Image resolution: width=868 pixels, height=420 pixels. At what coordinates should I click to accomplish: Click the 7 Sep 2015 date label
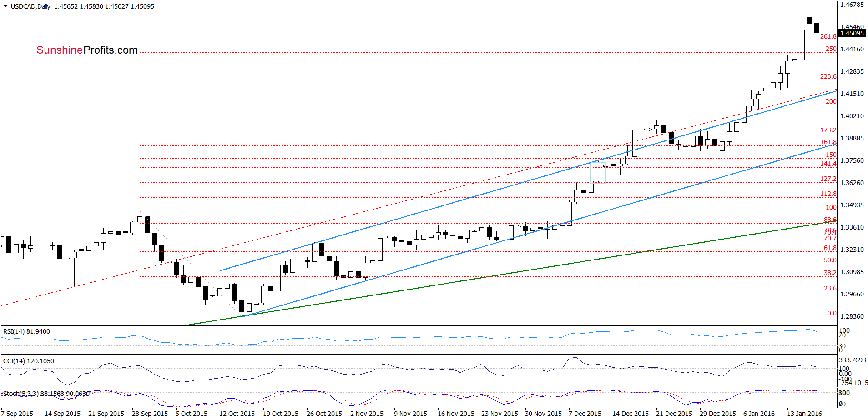(x=17, y=414)
